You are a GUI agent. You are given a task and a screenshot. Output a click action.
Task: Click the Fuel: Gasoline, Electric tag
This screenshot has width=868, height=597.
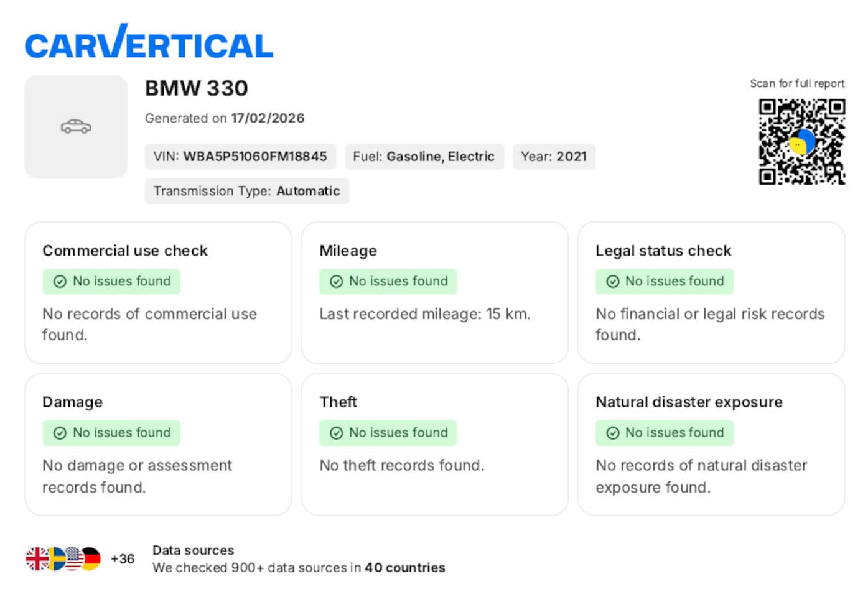pyautogui.click(x=424, y=157)
